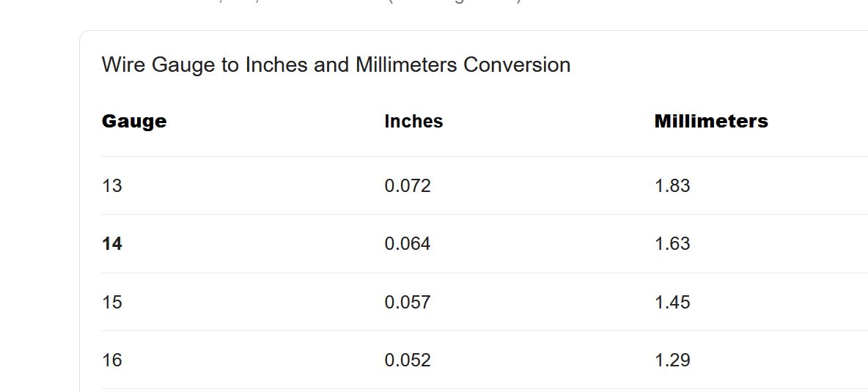Click gauge value 16 cell
The image size is (868, 392).
(x=112, y=360)
